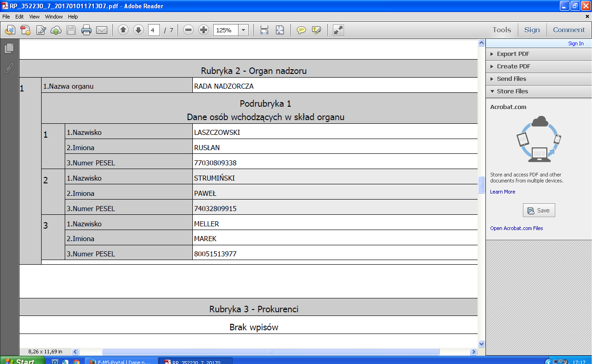Viewport: 595px width, 364px height.
Task: Go to previous page with up arrow
Action: point(123,30)
